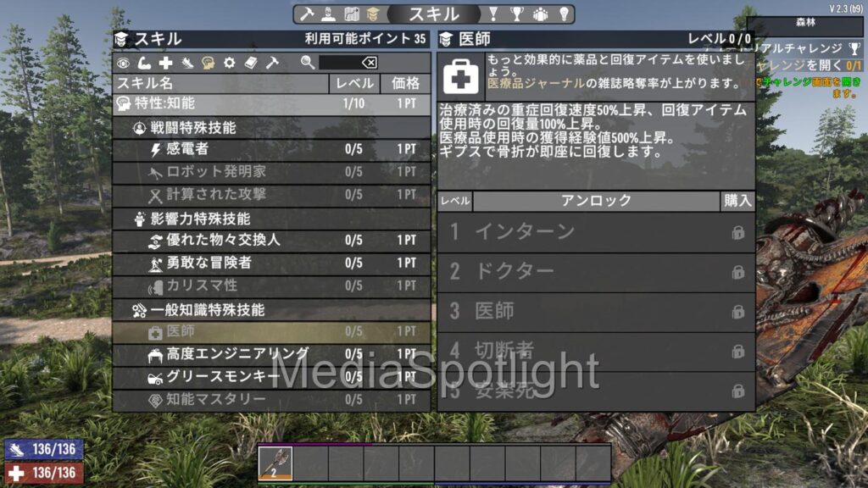Viewport: 868px width, 488px height.
Task: Select the グリースモンキー skill
Action: tap(271, 377)
